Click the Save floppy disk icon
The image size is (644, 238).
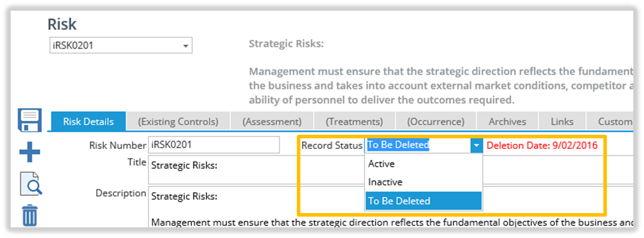29,120
